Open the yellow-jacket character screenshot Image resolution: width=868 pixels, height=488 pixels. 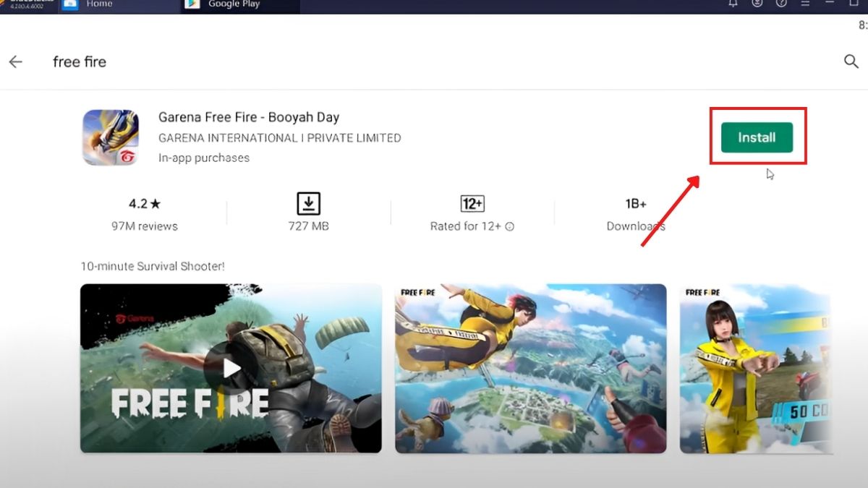(x=756, y=368)
